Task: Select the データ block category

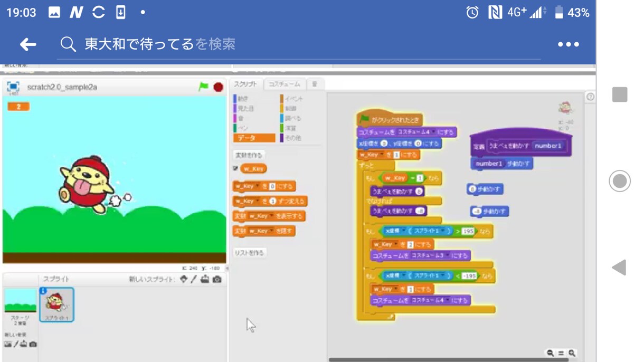Action: tap(254, 138)
